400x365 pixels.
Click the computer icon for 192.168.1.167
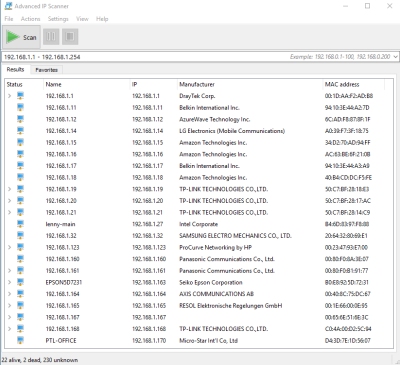pyautogui.click(x=20, y=317)
